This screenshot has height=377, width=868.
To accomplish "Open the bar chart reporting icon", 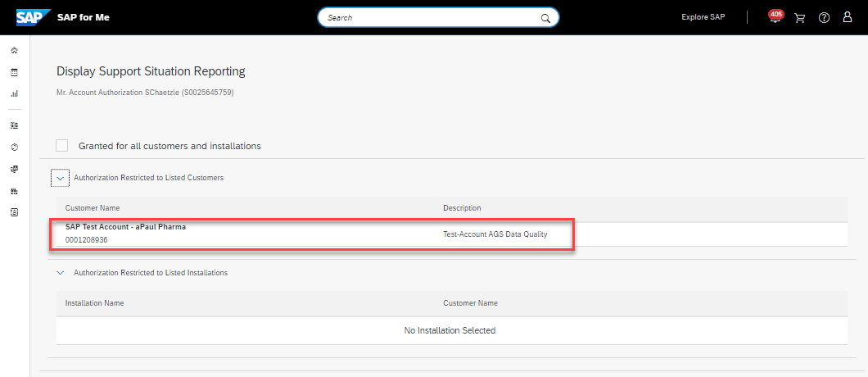I will (14, 93).
